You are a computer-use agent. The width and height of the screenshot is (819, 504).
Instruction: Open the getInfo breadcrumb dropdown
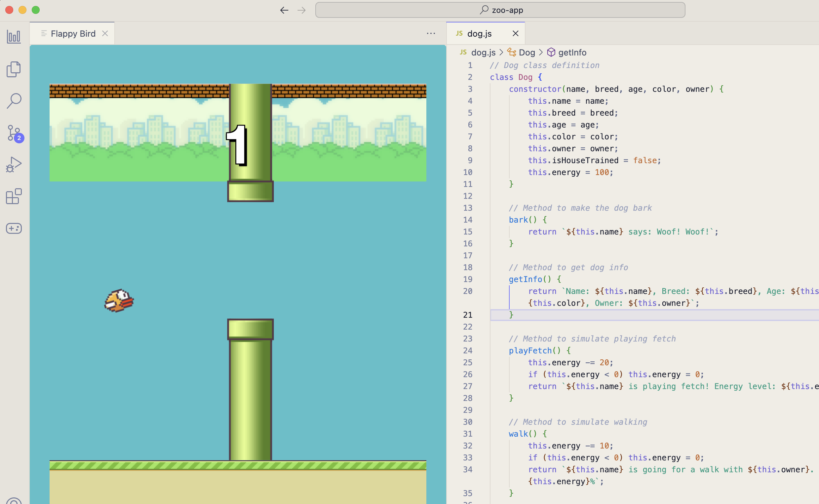click(571, 52)
